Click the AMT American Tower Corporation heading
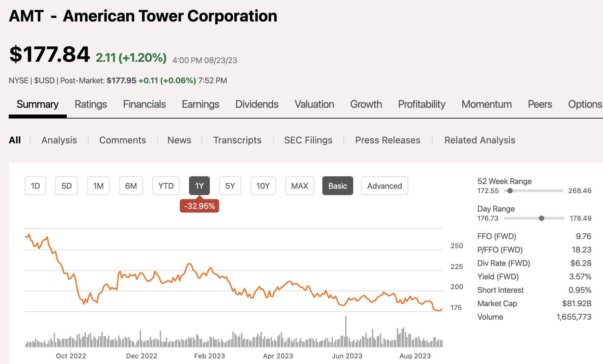The width and height of the screenshot is (603, 364). click(x=143, y=16)
